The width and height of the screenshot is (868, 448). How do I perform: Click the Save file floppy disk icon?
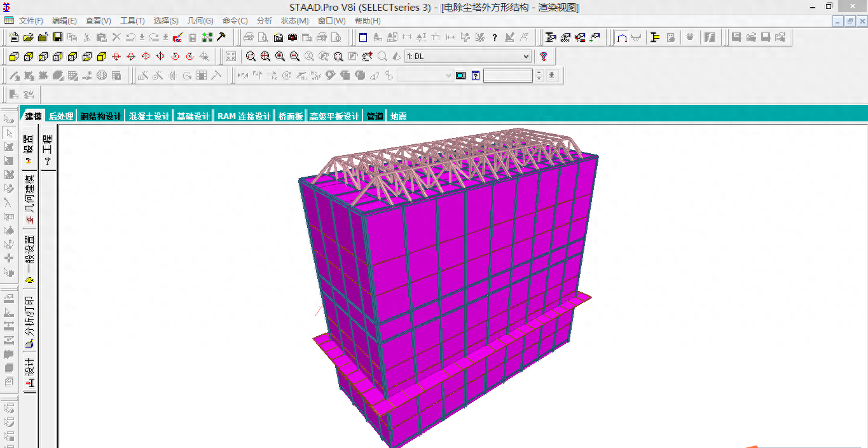pos(57,37)
